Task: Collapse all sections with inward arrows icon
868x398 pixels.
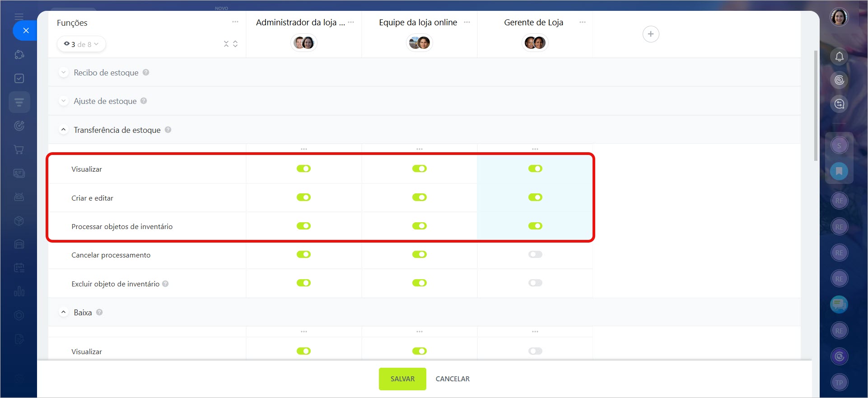Action: pyautogui.click(x=226, y=44)
